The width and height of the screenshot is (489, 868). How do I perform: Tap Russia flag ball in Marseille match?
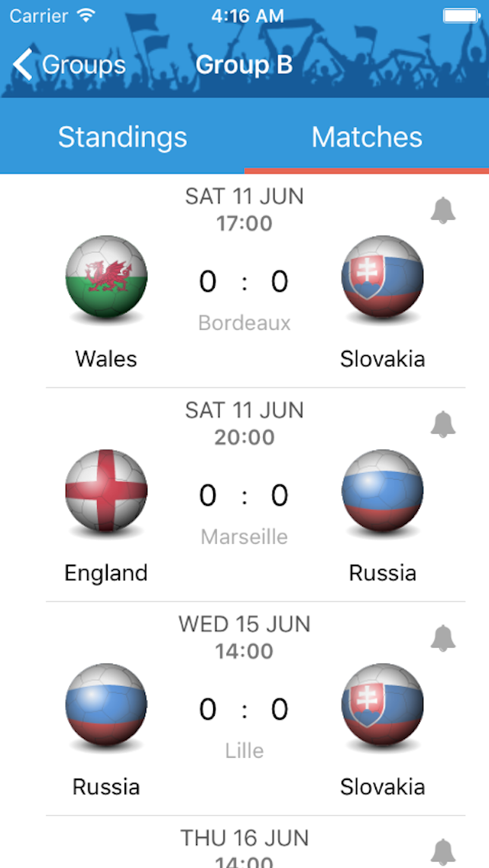coord(382,491)
